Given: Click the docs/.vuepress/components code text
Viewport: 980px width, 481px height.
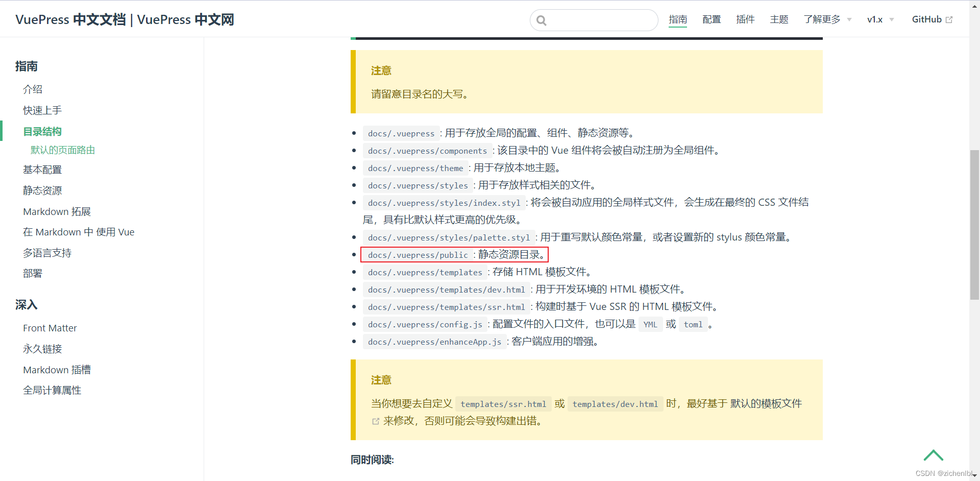Looking at the screenshot, I should (427, 151).
